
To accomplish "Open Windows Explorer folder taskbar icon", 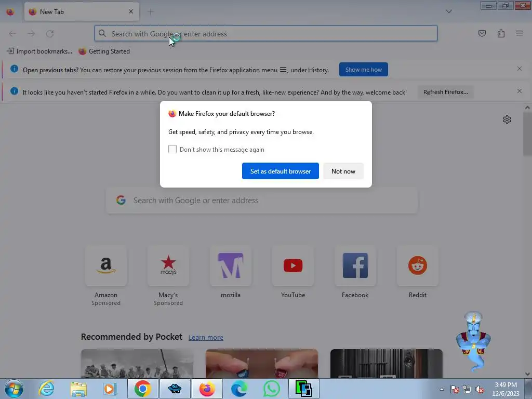I will pos(78,389).
